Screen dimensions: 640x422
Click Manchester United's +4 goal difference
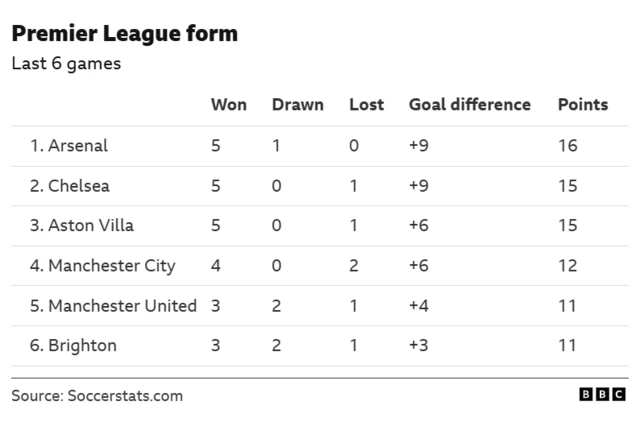tap(419, 306)
